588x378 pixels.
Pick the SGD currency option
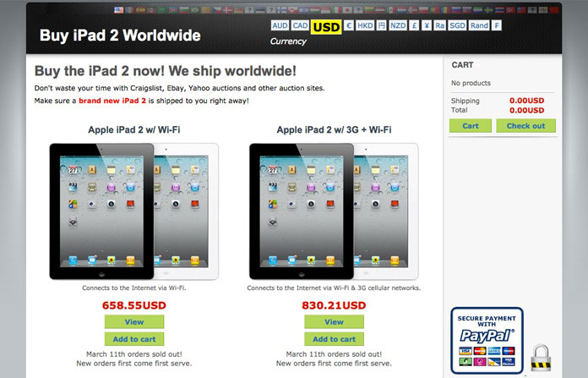click(457, 25)
